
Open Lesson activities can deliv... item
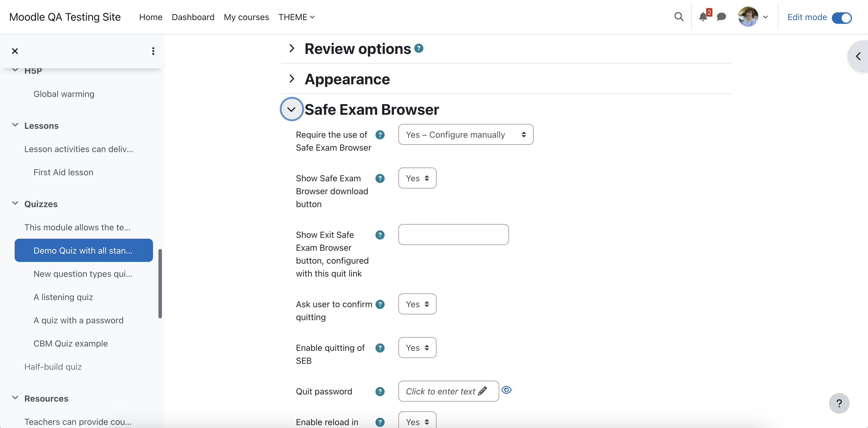tap(79, 149)
